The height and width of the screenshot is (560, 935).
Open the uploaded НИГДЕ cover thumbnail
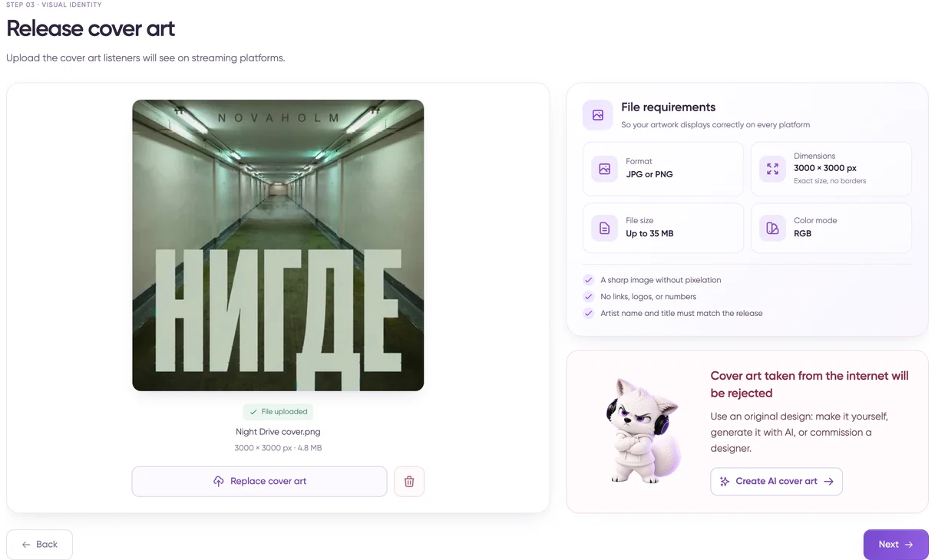278,245
